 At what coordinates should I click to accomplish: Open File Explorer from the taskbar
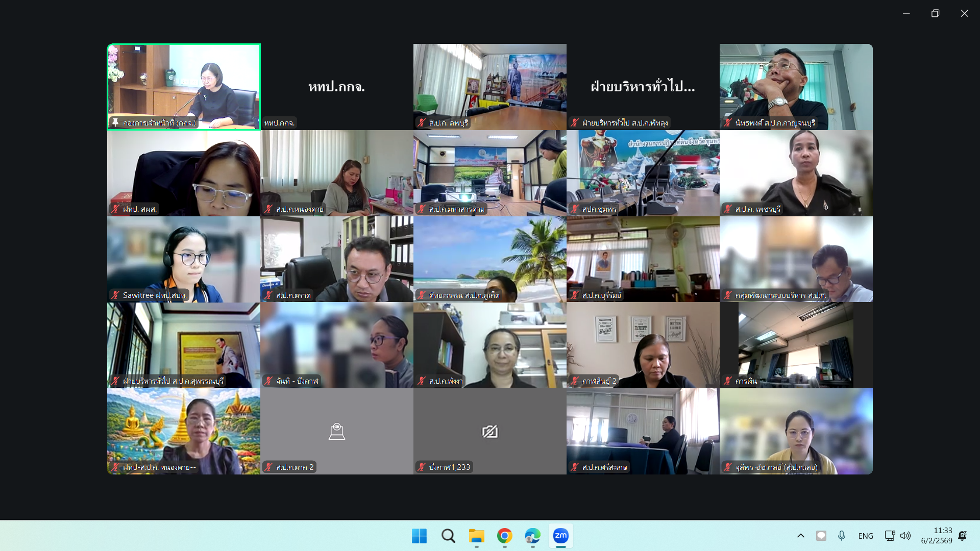(x=476, y=536)
